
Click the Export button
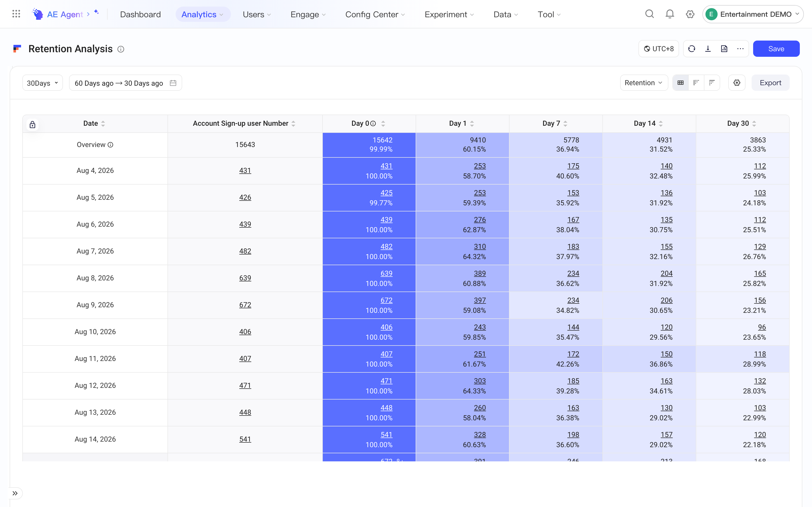click(x=770, y=83)
